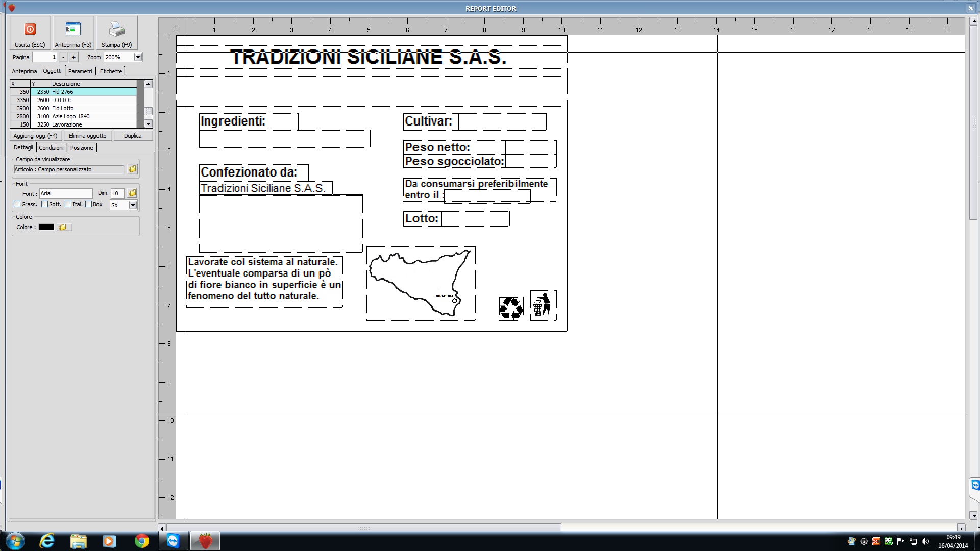The image size is (980, 551).
Task: Open the network icon in system tray
Action: pyautogui.click(x=913, y=541)
